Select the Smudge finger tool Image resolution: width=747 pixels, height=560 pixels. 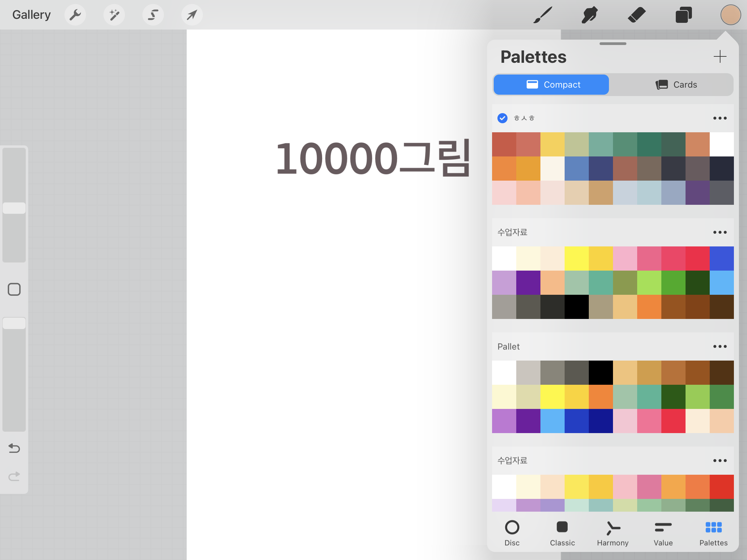pos(589,15)
